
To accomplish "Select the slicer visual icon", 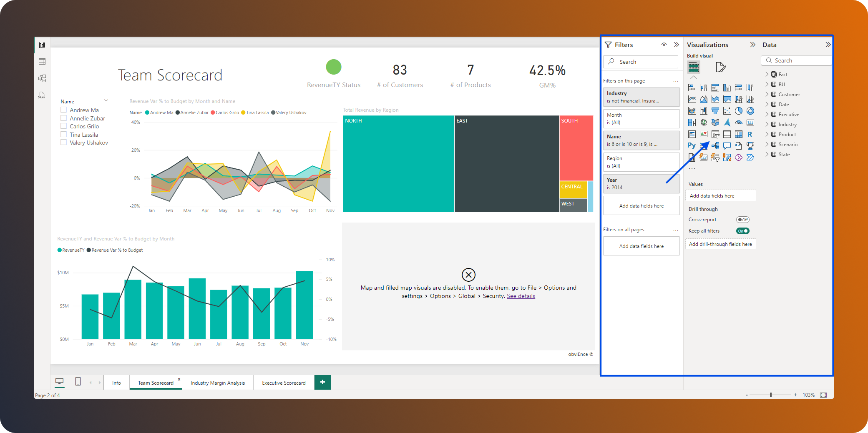I will [715, 134].
